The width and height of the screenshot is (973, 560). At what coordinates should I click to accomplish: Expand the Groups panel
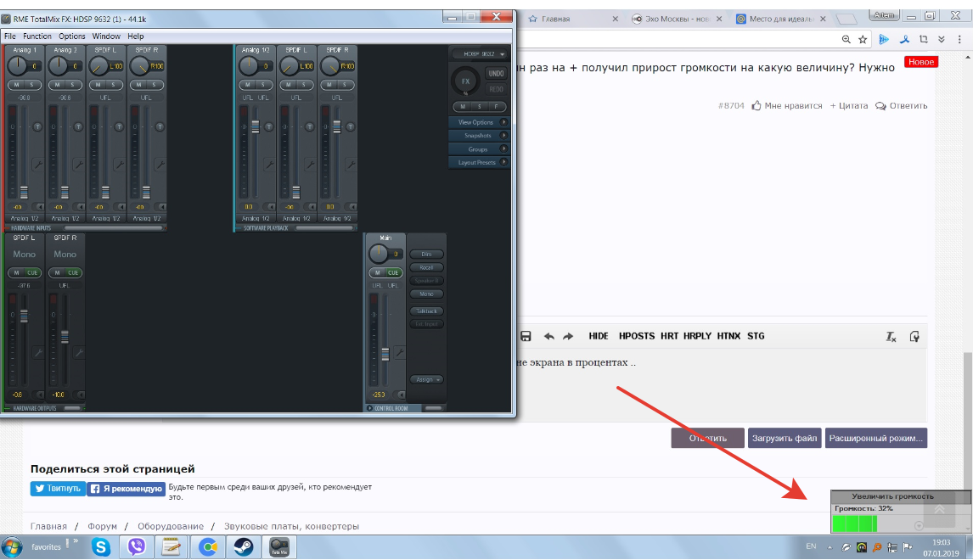[478, 149]
